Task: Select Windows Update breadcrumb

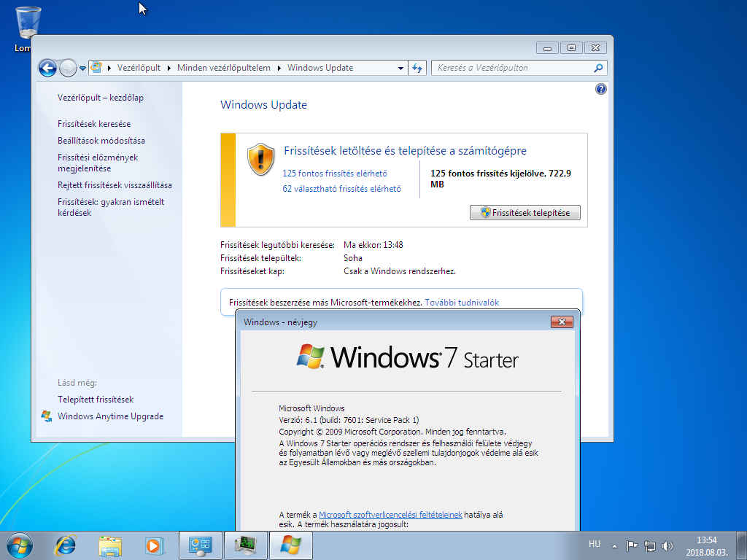Action: pos(320,68)
